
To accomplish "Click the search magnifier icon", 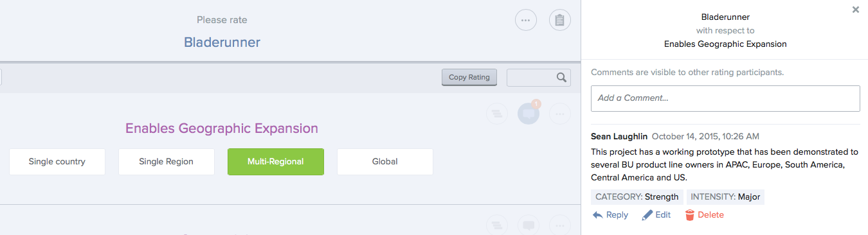I will tap(561, 78).
